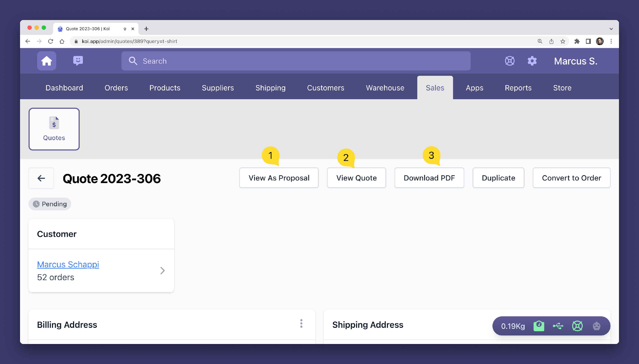Switch to the Orders nav tab

click(116, 88)
